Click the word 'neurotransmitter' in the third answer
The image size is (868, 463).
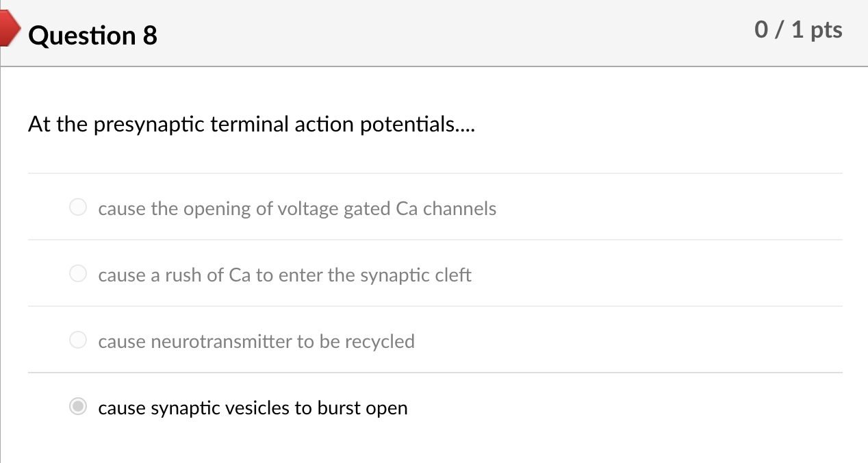click(195, 342)
